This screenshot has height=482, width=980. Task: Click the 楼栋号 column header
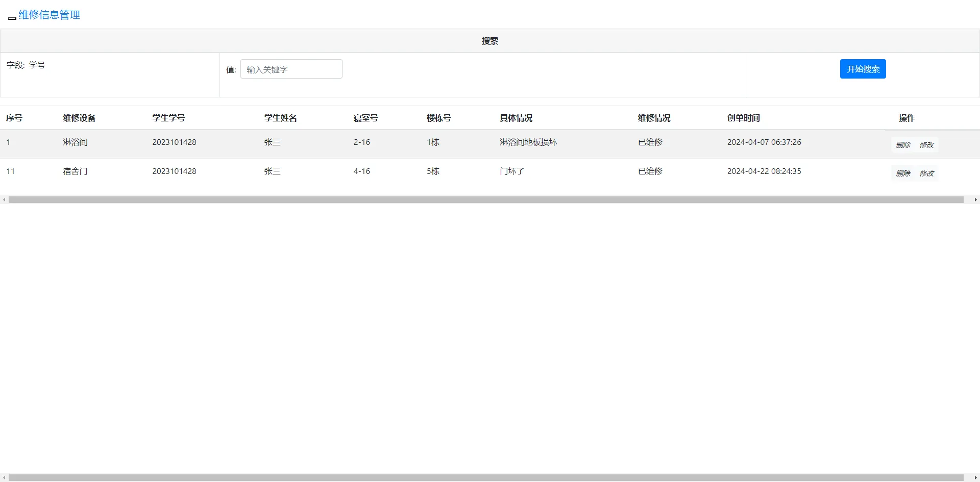coord(439,118)
